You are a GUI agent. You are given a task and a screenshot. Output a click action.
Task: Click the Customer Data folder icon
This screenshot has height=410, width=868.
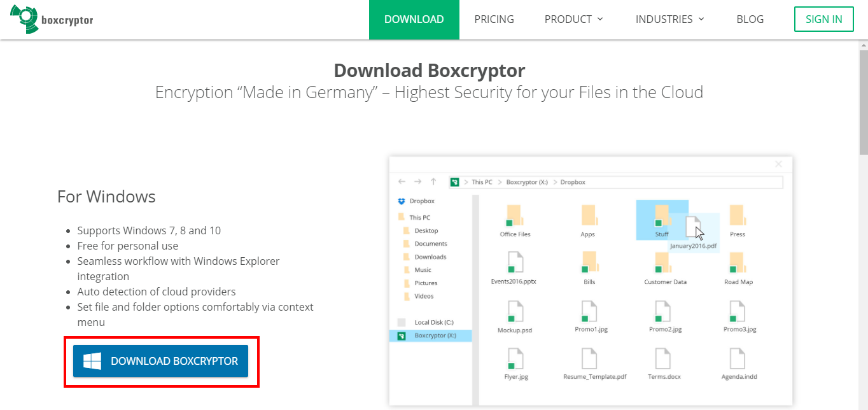(664, 263)
